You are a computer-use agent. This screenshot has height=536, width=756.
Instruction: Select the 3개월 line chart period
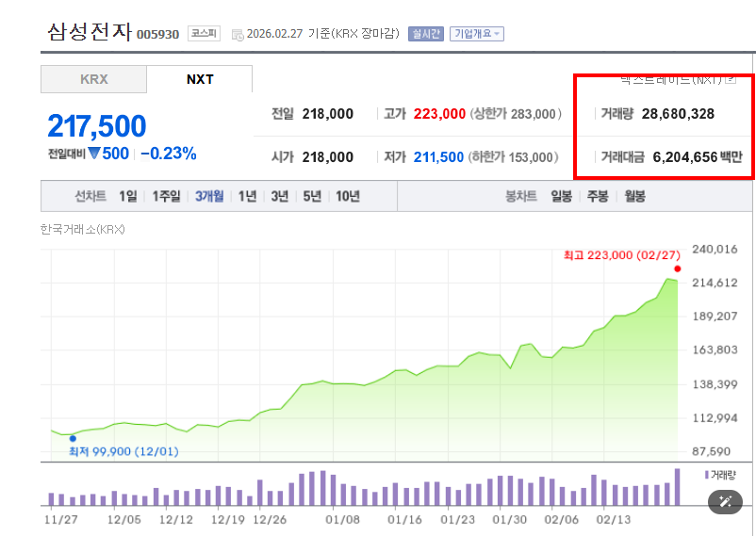209,196
